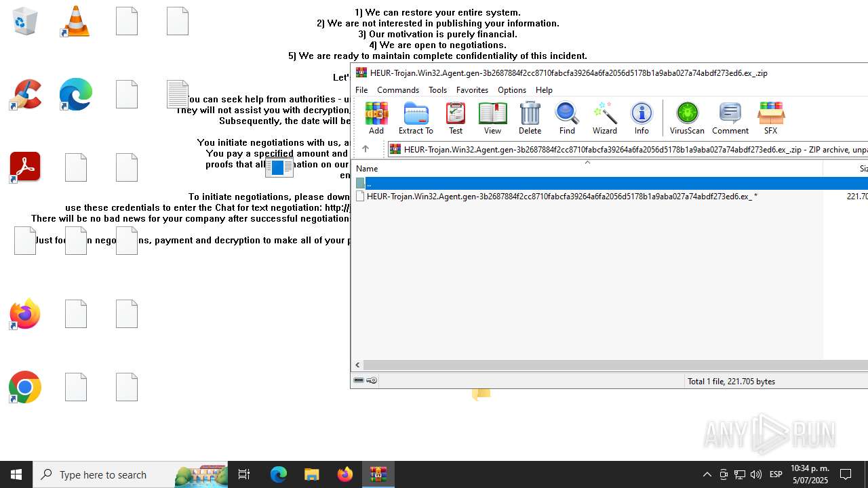This screenshot has height=488, width=868.
Task: Open the Commands menu
Action: point(398,89)
